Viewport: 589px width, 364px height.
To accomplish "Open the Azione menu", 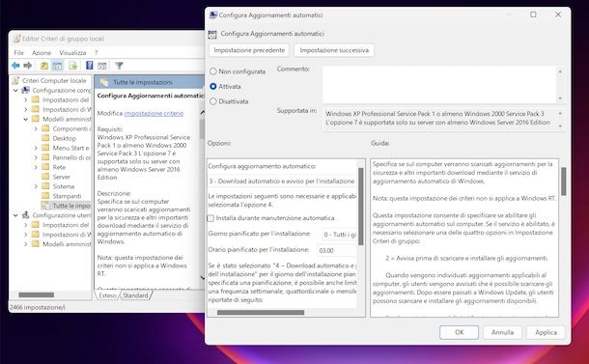I will click(x=42, y=53).
